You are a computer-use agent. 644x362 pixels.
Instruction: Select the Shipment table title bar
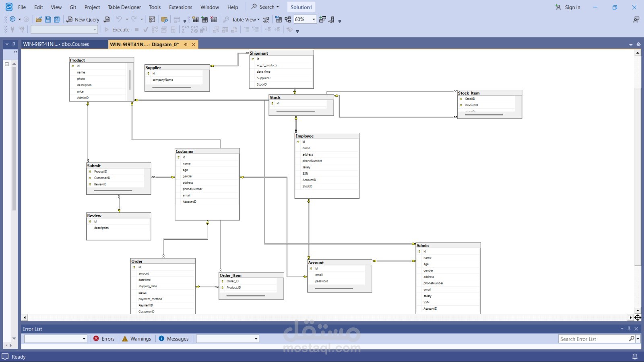click(x=281, y=53)
